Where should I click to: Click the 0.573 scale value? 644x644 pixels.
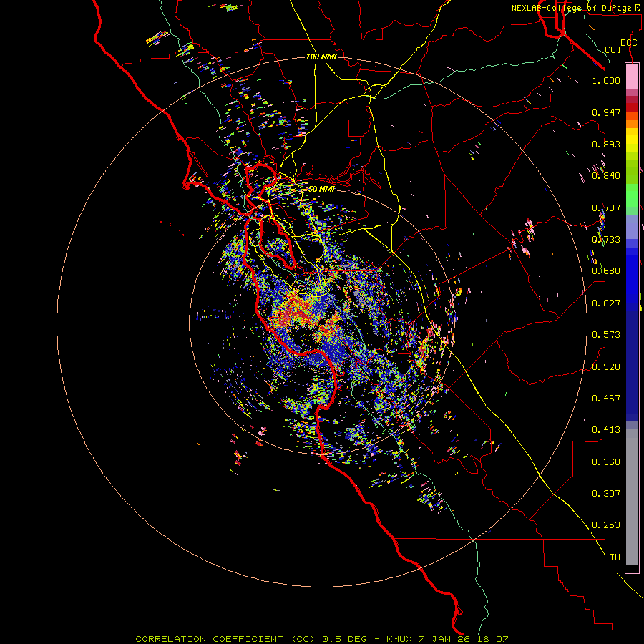(606, 335)
